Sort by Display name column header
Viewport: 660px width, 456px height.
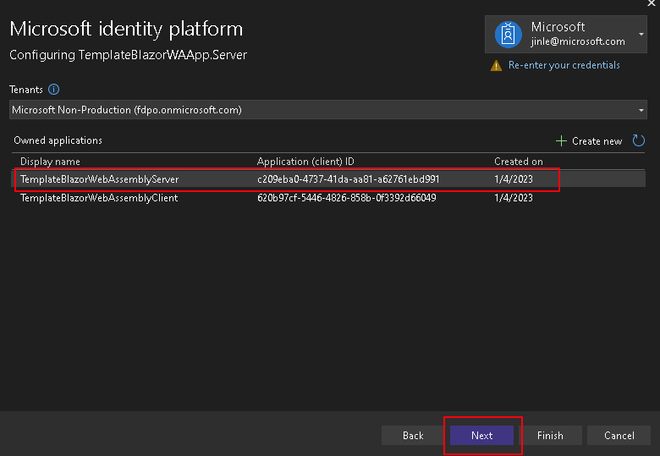[50, 162]
